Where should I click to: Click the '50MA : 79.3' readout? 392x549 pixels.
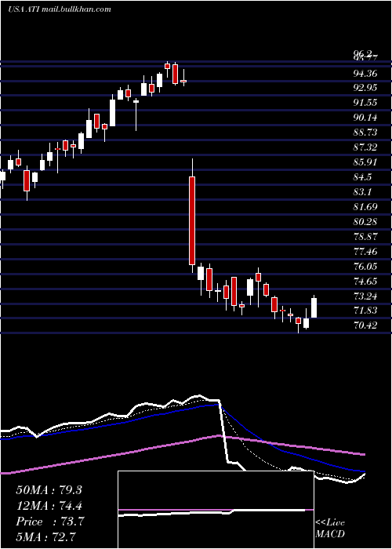49,490
